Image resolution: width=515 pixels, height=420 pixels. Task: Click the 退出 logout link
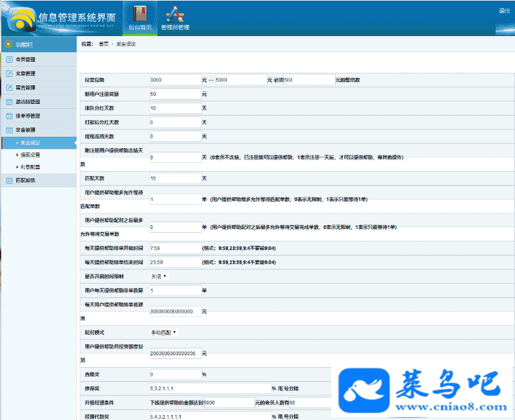pos(504,11)
